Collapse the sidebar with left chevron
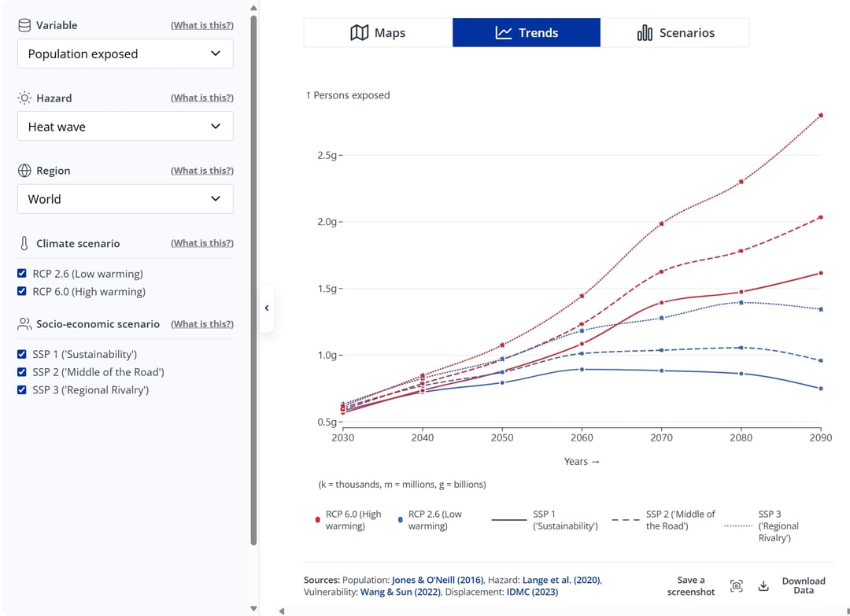This screenshot has height=616, width=850. tap(267, 308)
